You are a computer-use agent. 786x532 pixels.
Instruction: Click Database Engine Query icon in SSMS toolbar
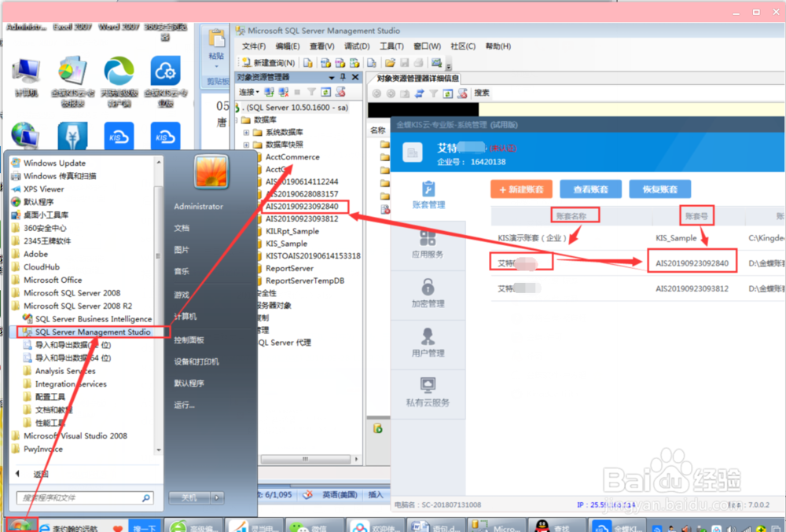coord(308,63)
